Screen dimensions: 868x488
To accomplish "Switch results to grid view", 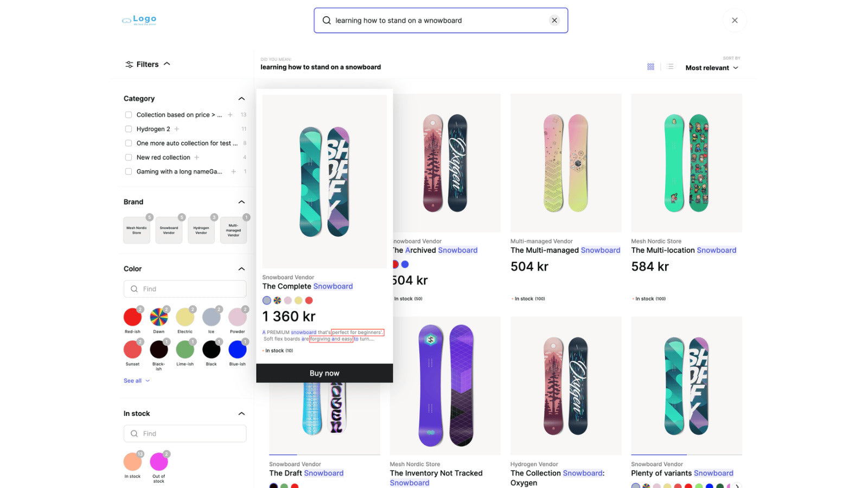I will point(650,66).
